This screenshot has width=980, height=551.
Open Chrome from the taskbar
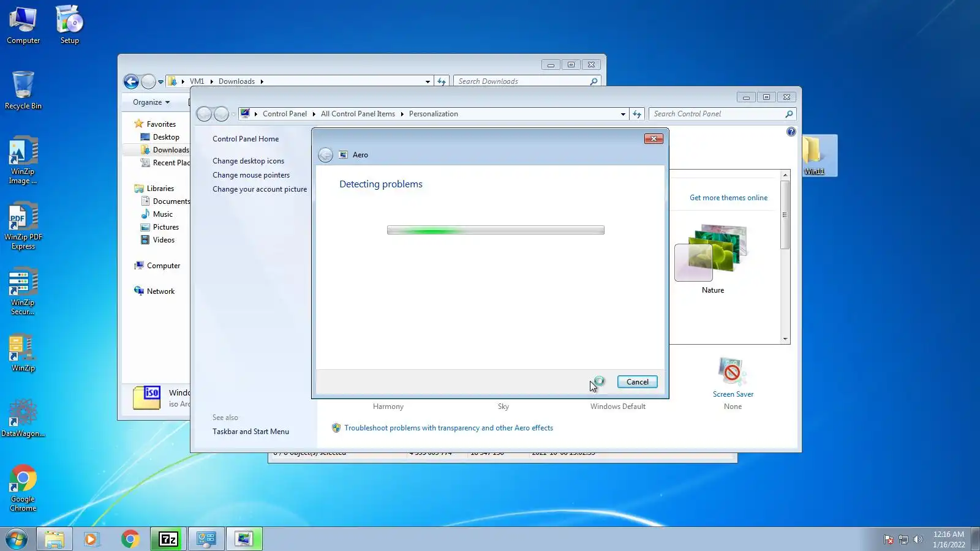130,539
